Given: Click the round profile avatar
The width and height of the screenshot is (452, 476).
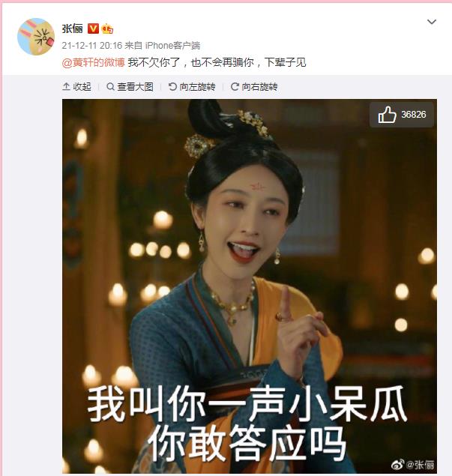Looking at the screenshot, I should pos(36,37).
